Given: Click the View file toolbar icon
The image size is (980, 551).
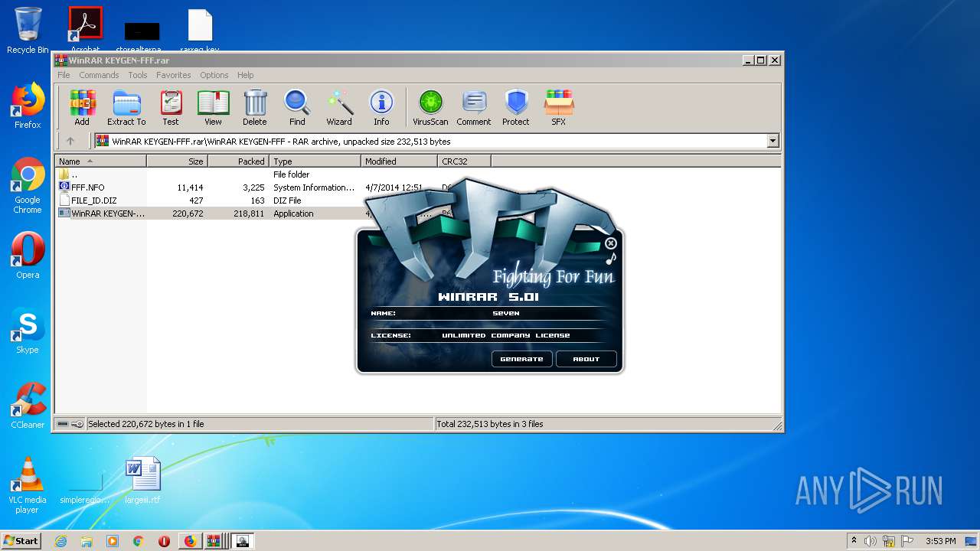Looking at the screenshot, I should tap(213, 107).
